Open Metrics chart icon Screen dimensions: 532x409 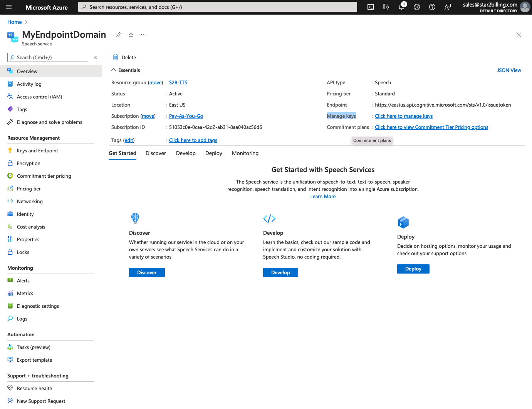[x=10, y=293]
